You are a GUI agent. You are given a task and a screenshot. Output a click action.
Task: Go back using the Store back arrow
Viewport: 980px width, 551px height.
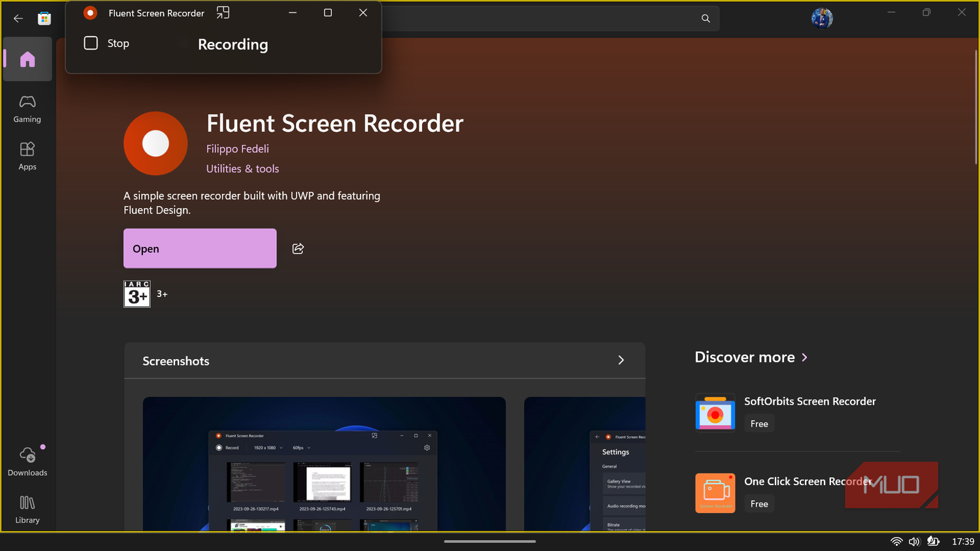pos(18,18)
